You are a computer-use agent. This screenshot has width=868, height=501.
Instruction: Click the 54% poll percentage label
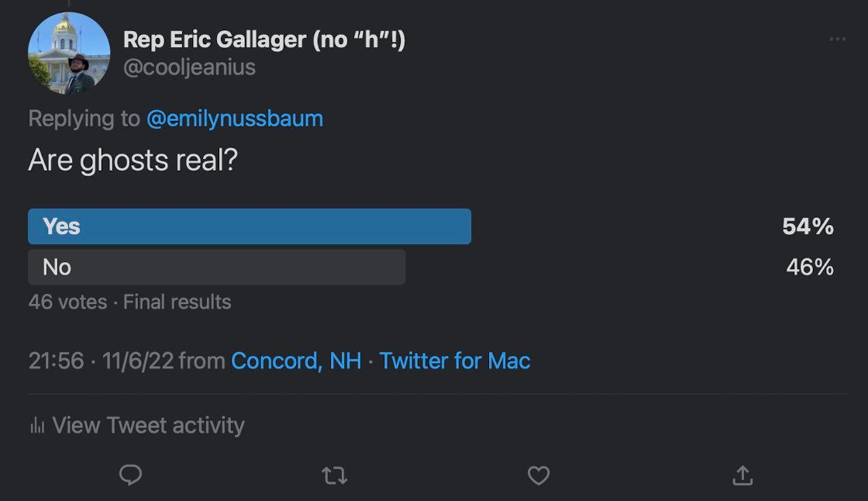click(808, 226)
